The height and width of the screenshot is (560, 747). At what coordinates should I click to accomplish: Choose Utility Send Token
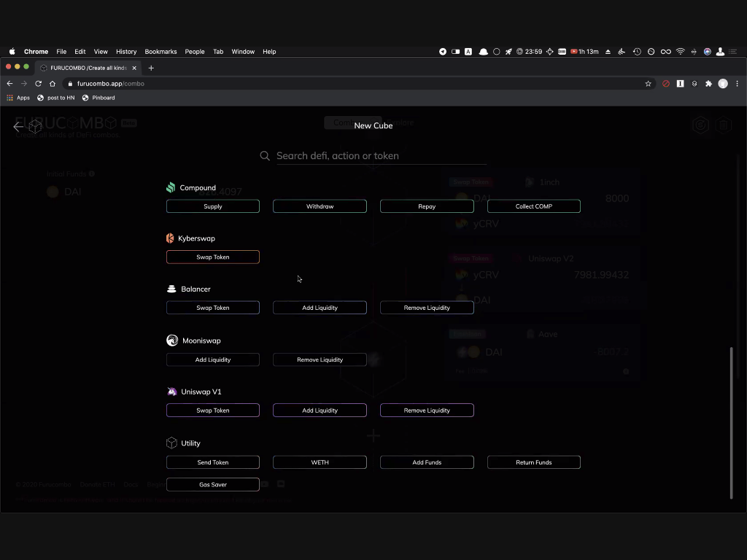click(x=213, y=462)
